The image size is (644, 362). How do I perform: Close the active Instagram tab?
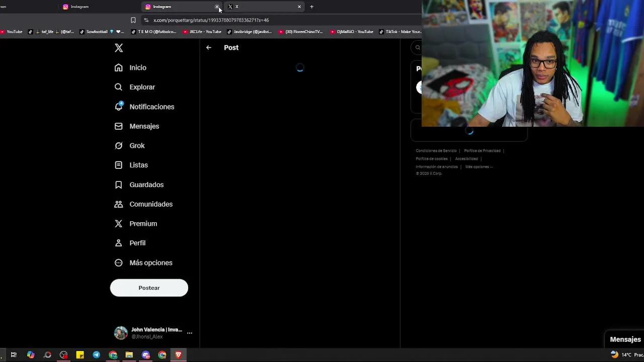click(x=217, y=7)
